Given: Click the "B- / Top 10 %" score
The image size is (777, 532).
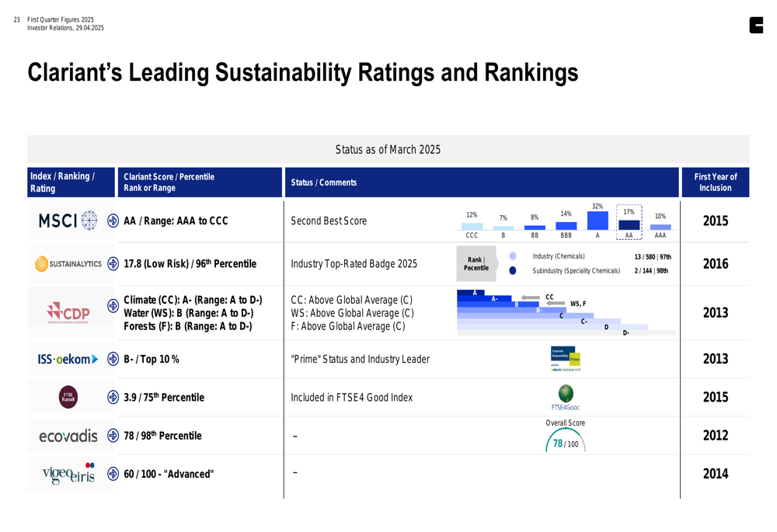Looking at the screenshot, I should pyautogui.click(x=152, y=359).
